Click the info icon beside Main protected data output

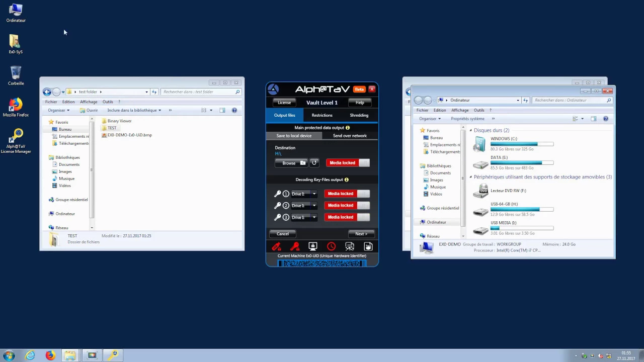click(x=347, y=128)
